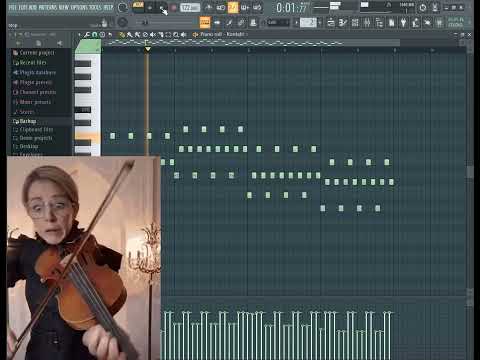The width and height of the screenshot is (480, 360).
Task: Click the record button
Action: click(x=173, y=8)
